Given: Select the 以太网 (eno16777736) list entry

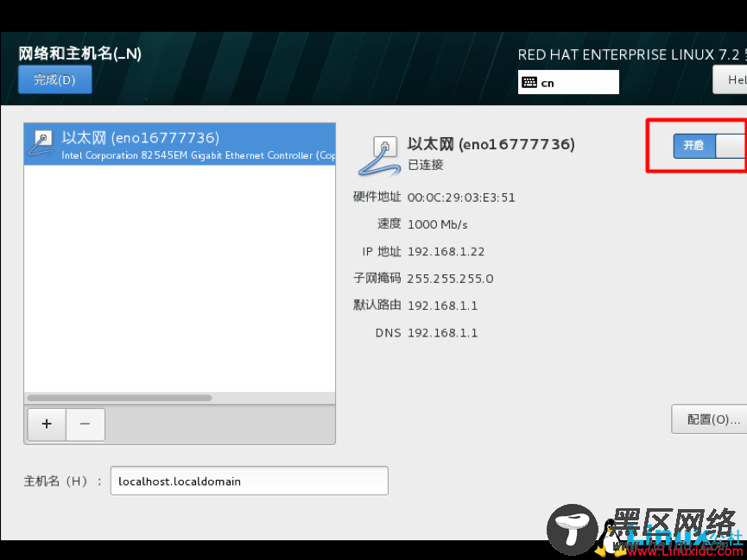Looking at the screenshot, I should pos(180,144).
